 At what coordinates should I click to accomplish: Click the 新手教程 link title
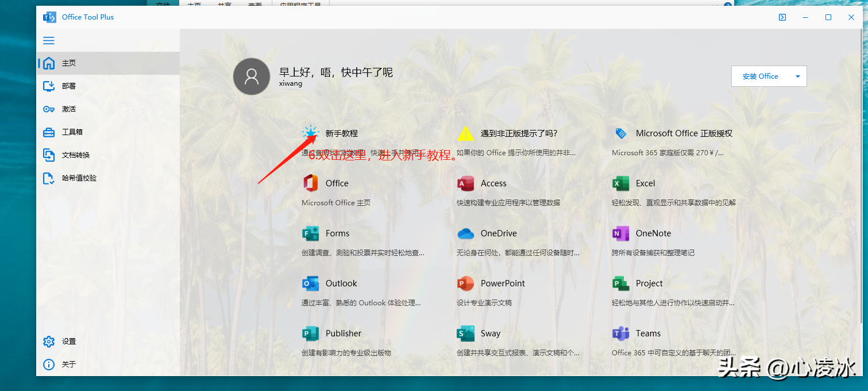click(342, 133)
